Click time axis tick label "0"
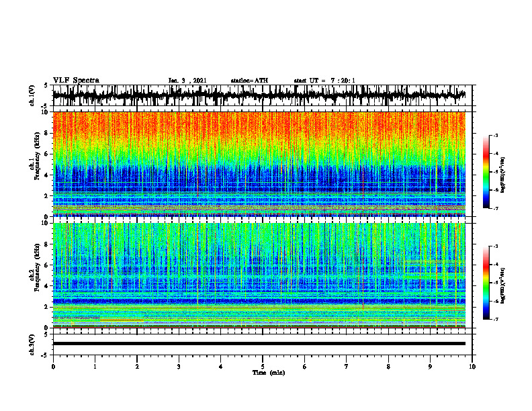The width and height of the screenshot is (532, 411). pos(53,367)
